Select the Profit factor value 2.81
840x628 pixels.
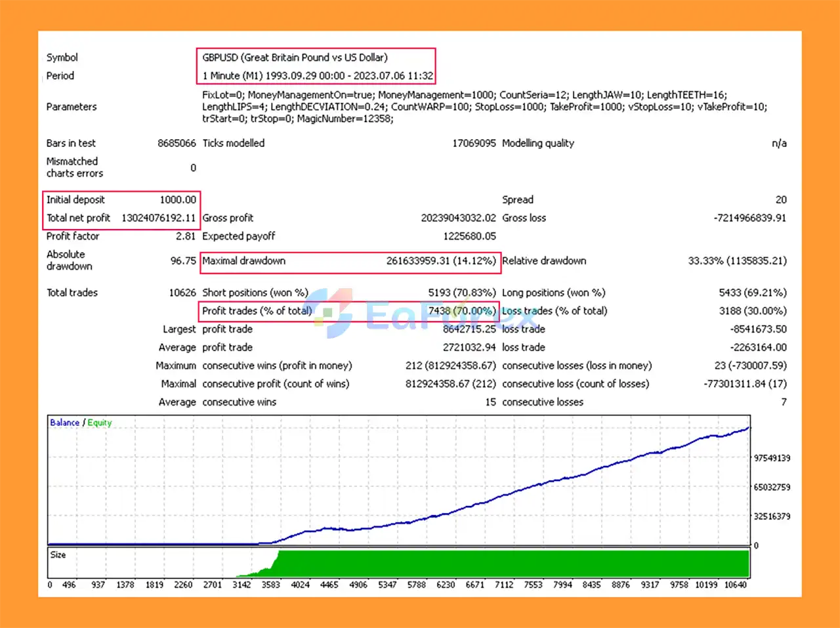click(x=186, y=236)
